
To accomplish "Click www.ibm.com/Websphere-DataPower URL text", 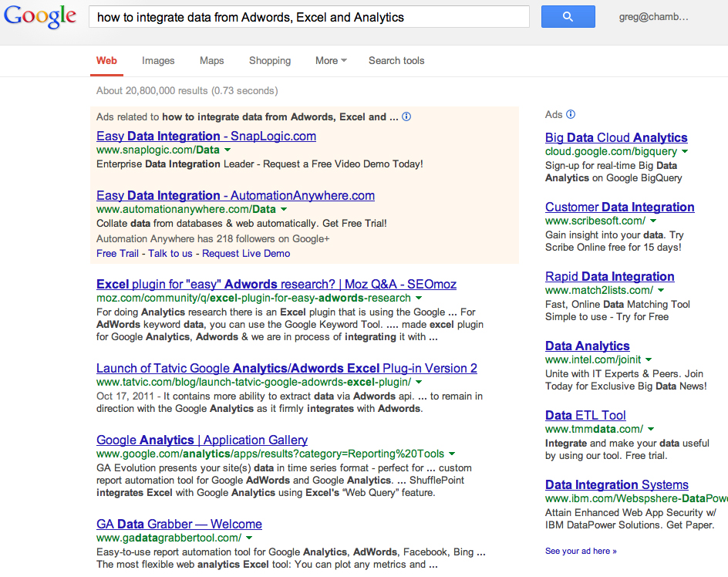I will click(x=636, y=498).
